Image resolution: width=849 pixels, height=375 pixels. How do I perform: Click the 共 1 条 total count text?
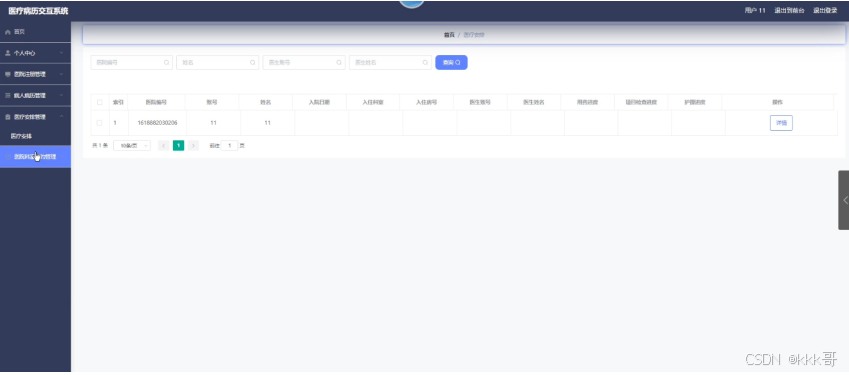click(100, 146)
